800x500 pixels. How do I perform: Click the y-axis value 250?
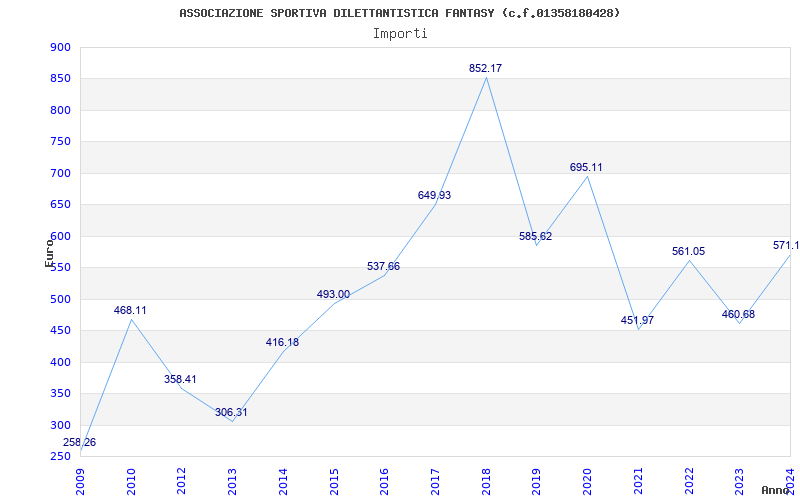(60, 457)
